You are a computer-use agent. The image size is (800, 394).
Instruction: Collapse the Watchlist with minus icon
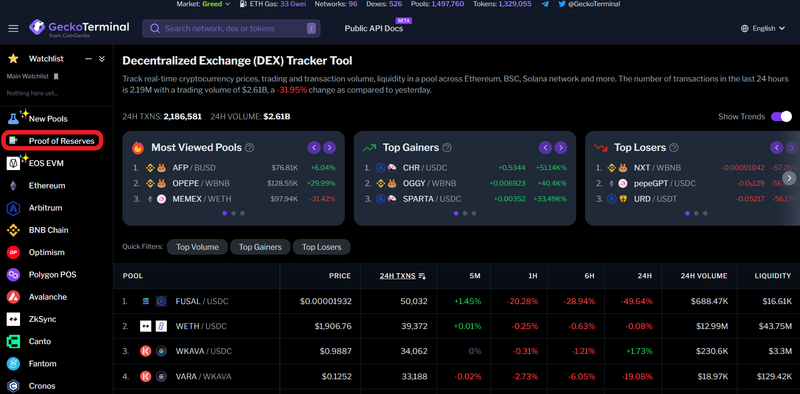[x=88, y=59]
